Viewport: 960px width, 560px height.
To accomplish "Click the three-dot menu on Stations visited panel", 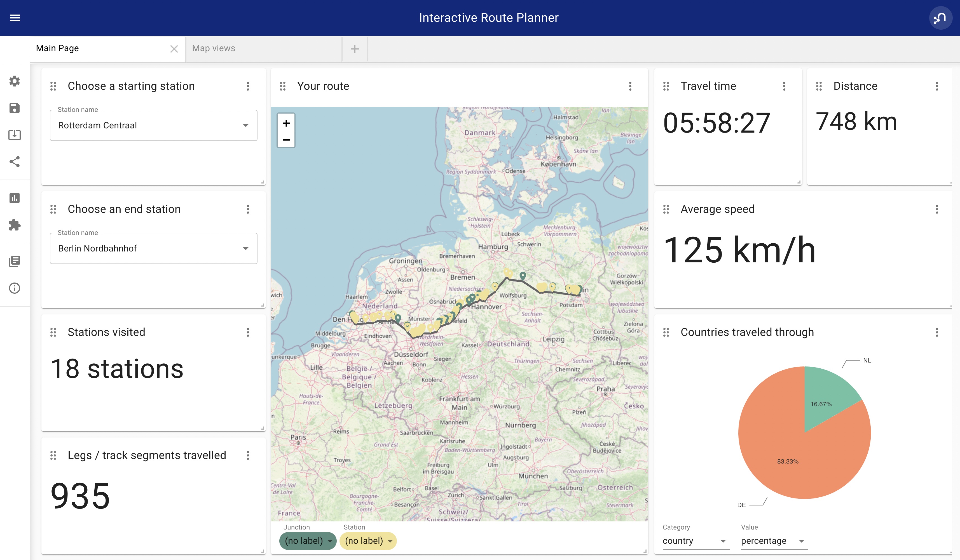I will tap(248, 331).
